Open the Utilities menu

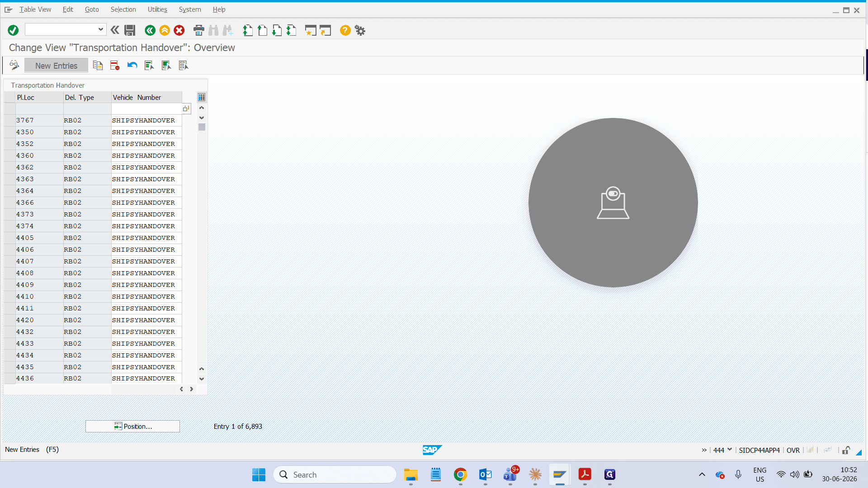[x=157, y=9]
